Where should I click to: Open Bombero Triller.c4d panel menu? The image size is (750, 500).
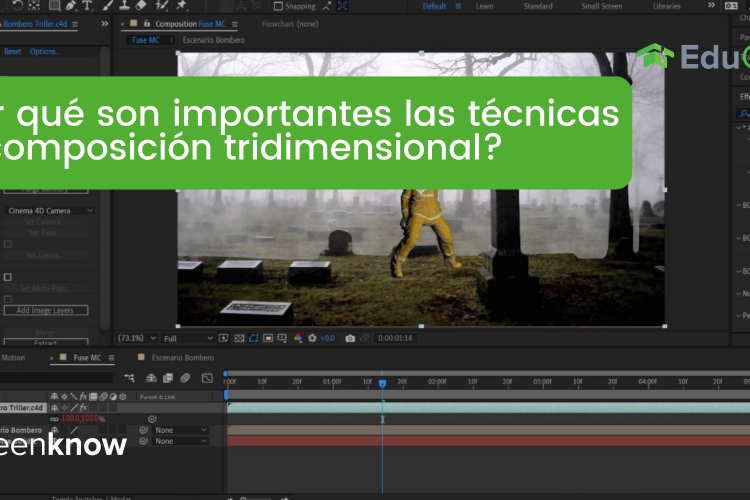[x=75, y=24]
